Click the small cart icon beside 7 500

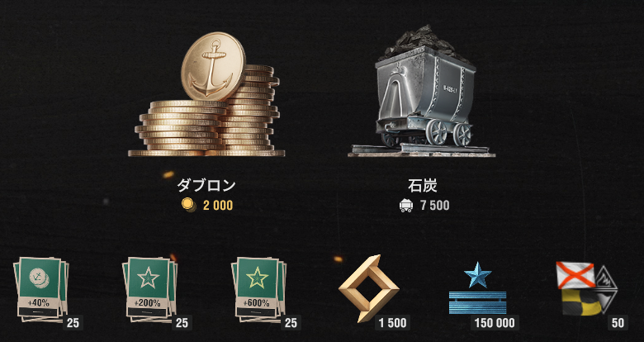(405, 205)
